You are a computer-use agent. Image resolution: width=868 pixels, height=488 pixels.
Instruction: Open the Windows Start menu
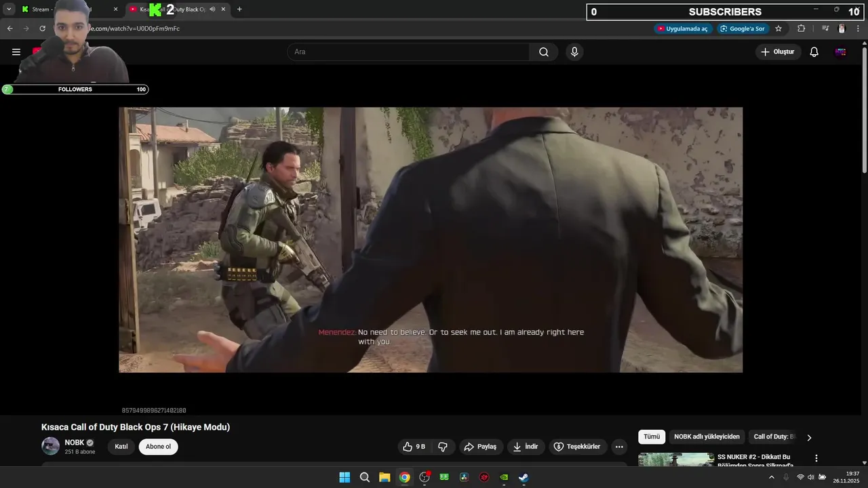pyautogui.click(x=344, y=477)
